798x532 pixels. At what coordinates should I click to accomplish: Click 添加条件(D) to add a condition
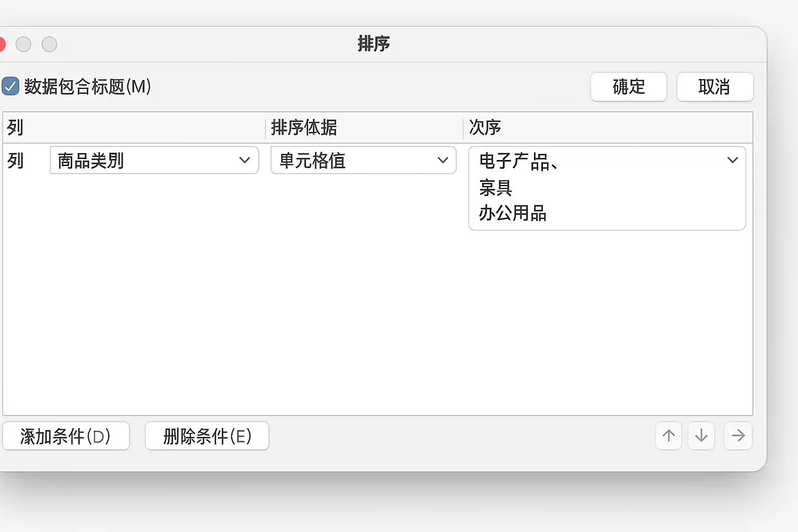(x=66, y=435)
